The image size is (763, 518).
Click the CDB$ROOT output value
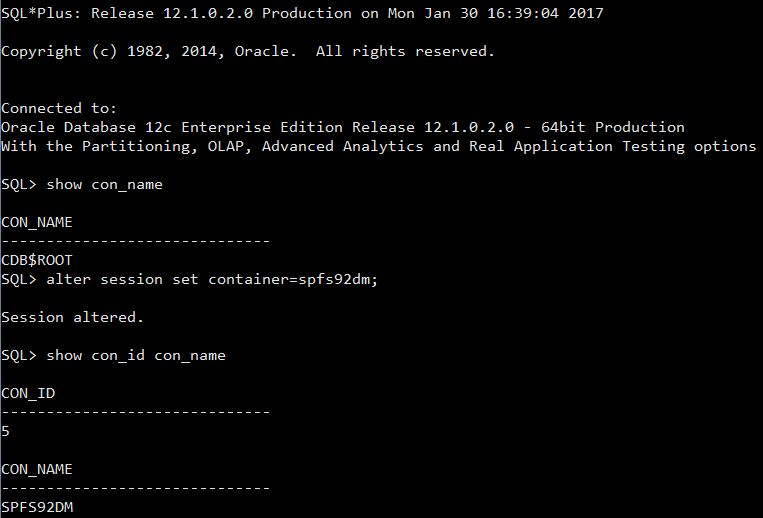(x=37, y=261)
